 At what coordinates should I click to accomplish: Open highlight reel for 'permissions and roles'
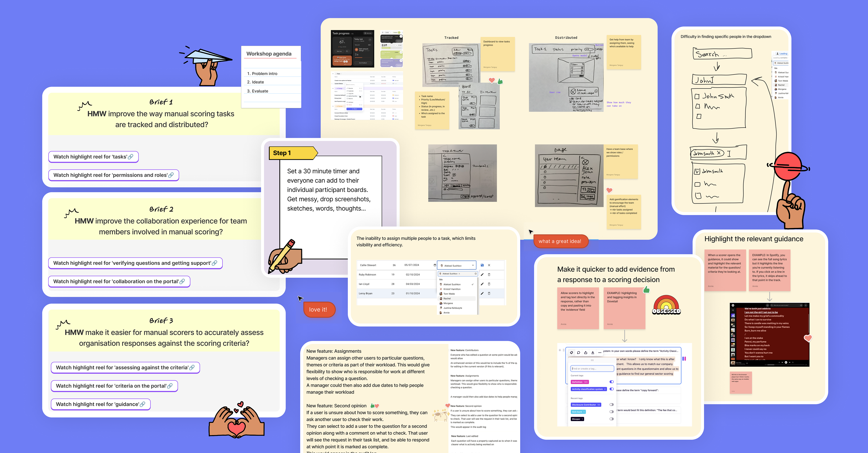pyautogui.click(x=113, y=175)
